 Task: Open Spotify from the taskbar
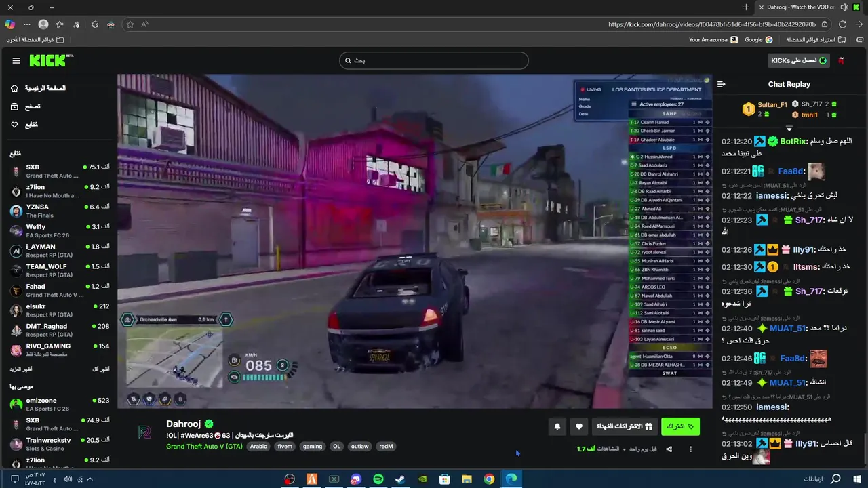click(378, 479)
